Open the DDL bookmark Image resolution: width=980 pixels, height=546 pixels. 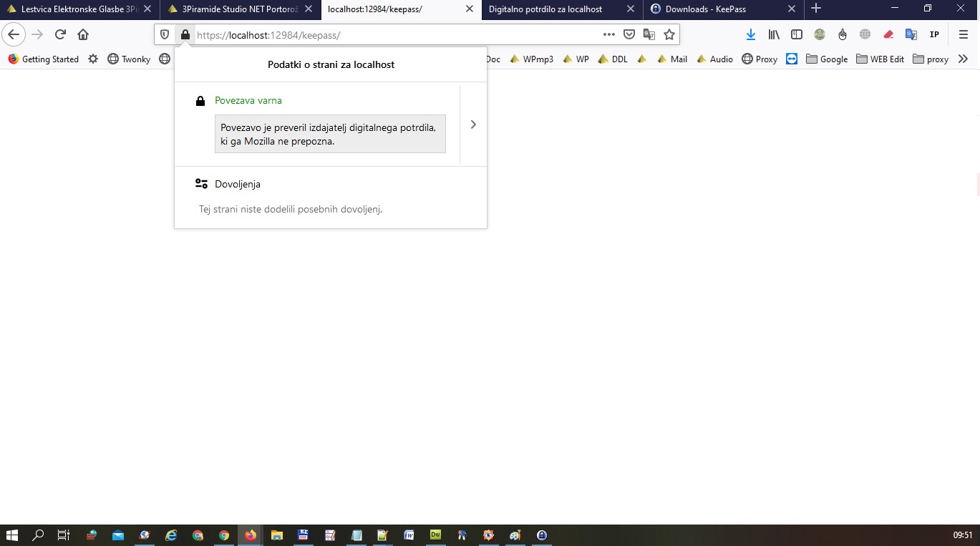613,59
